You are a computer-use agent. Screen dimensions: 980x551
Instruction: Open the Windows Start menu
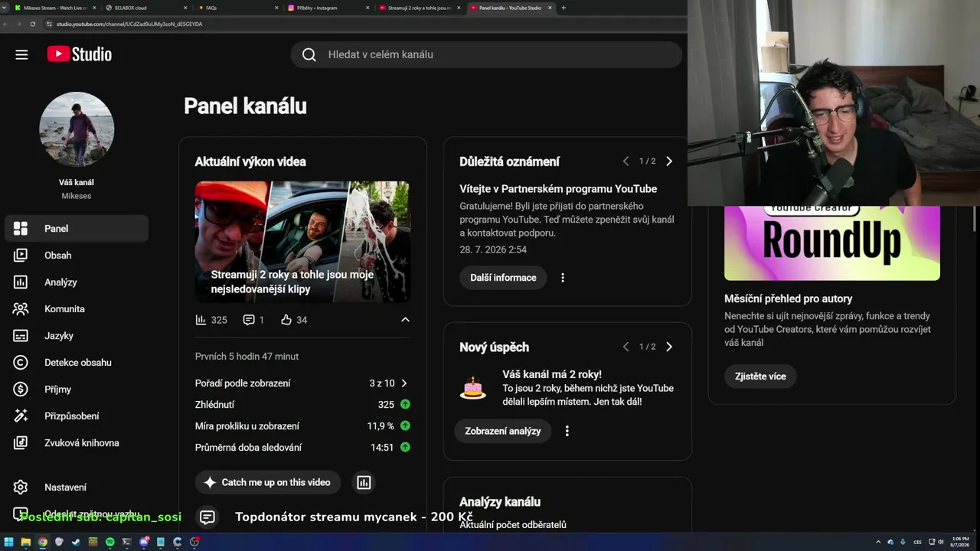8,542
